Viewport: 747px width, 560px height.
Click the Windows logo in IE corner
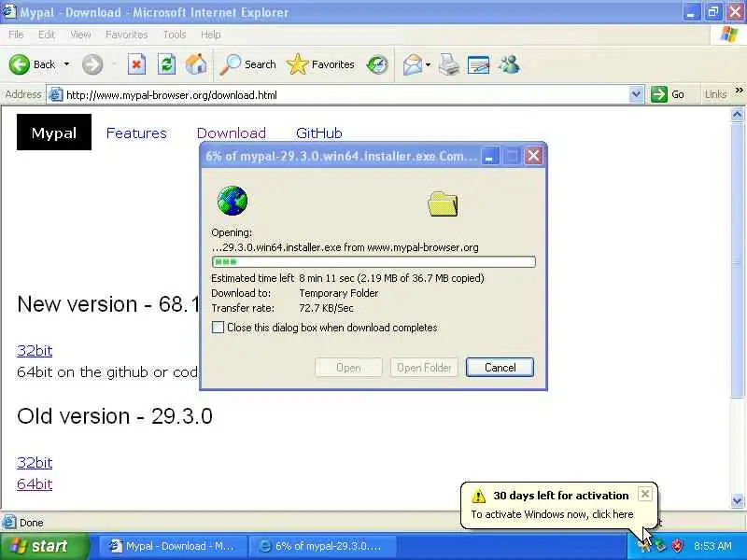click(x=728, y=35)
